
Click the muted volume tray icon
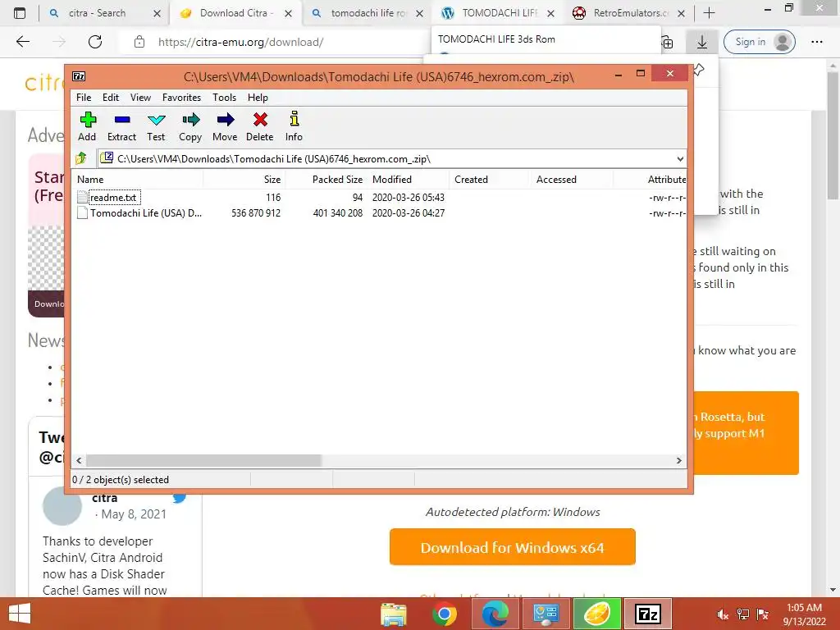pyautogui.click(x=723, y=614)
